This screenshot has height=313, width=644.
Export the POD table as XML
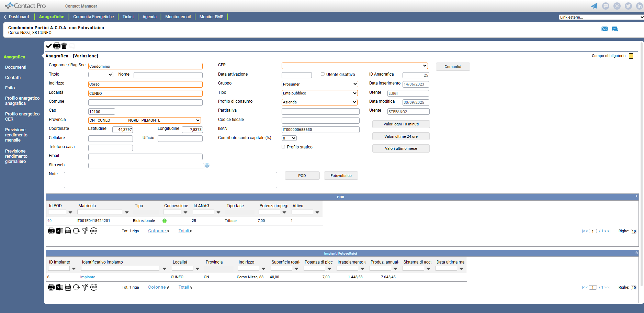point(68,231)
